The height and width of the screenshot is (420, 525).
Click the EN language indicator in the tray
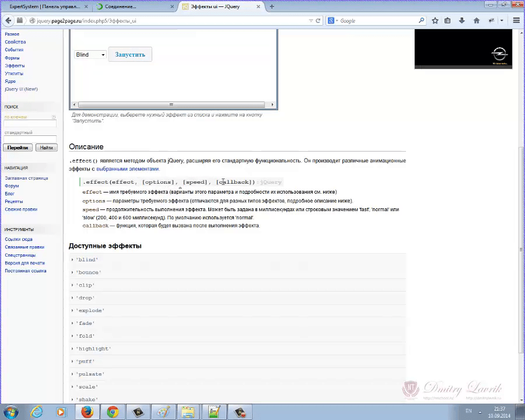point(468,411)
